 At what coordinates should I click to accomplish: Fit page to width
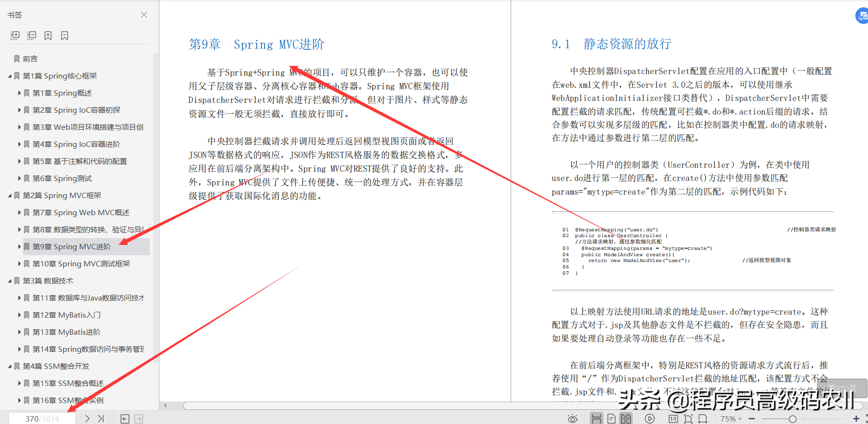(703, 419)
